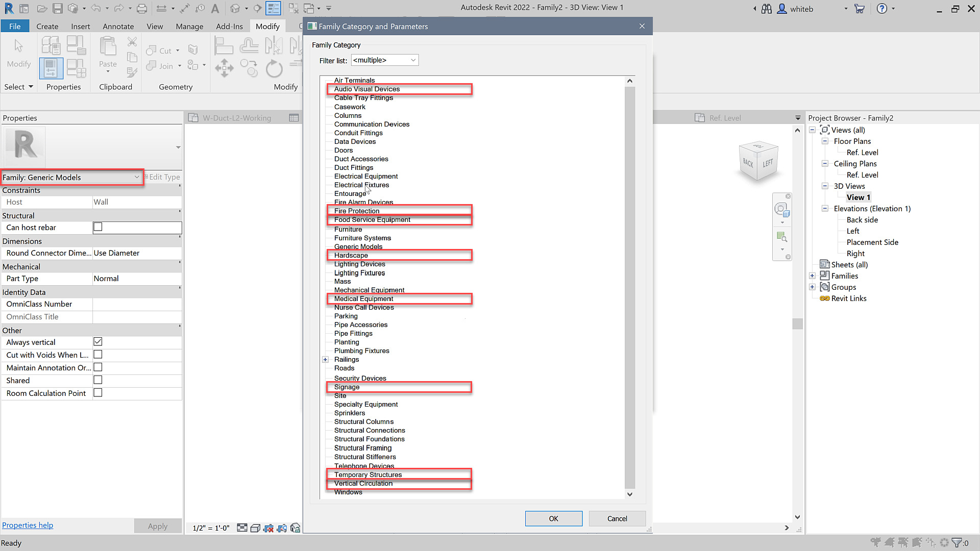The image size is (980, 551).
Task: Switch to the Manage ribbon tab
Action: point(189,26)
